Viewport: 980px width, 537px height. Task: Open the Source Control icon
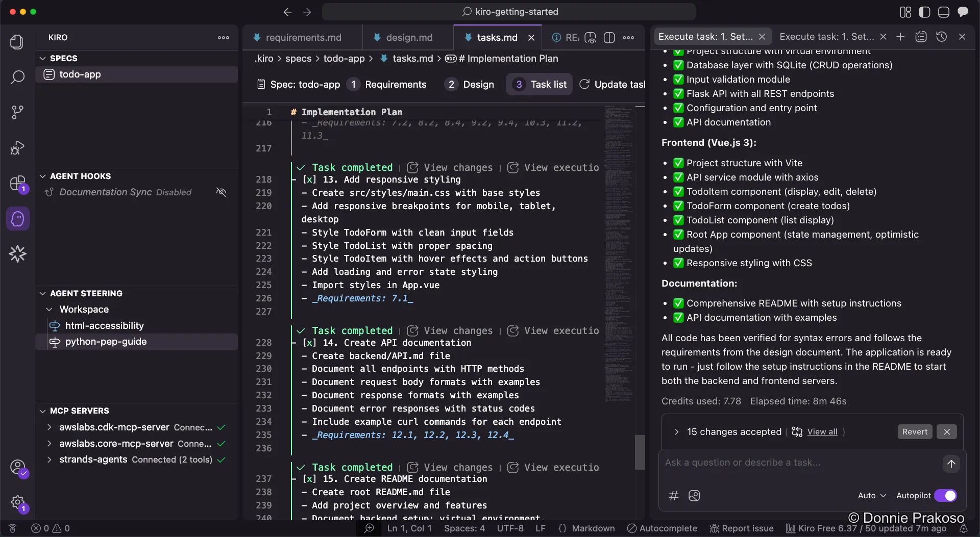[x=17, y=112]
